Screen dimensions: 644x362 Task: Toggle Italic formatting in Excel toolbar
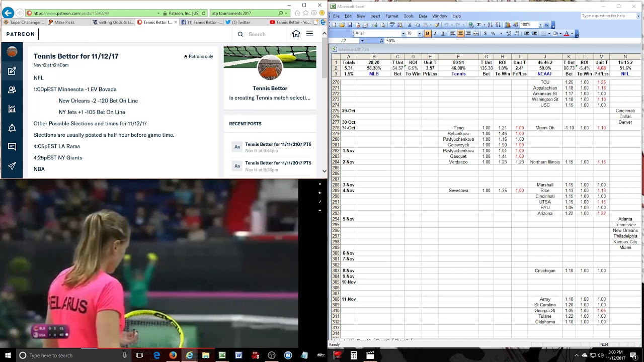click(435, 34)
